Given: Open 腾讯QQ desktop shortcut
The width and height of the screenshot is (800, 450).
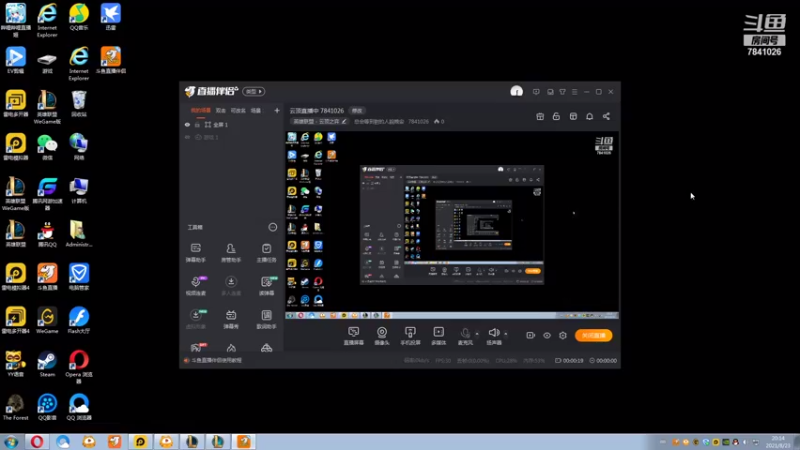Looking at the screenshot, I should [47, 234].
